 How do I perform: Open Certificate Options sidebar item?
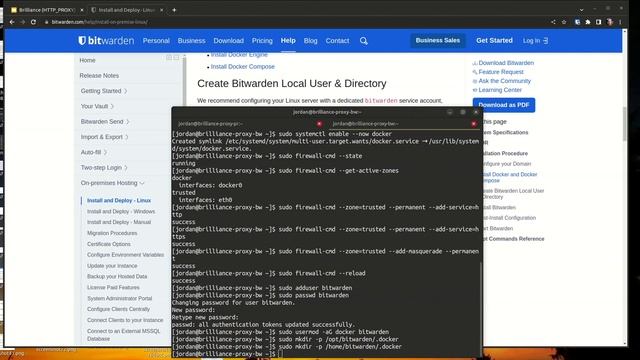click(109, 244)
